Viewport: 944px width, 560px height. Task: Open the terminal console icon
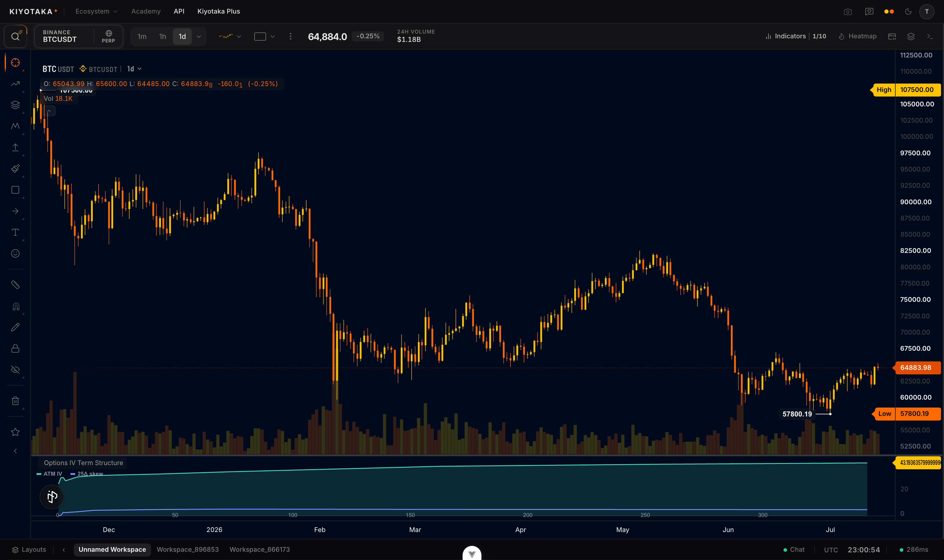click(x=930, y=37)
